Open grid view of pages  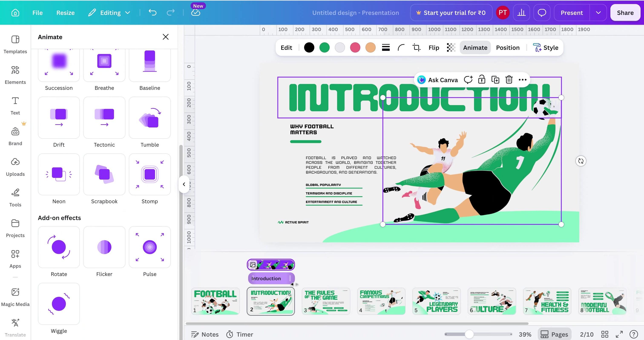coord(605,334)
